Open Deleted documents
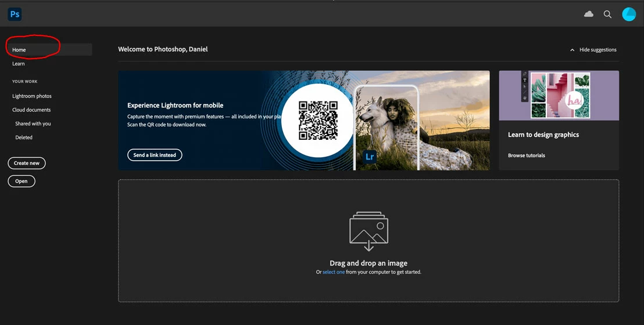 click(23, 138)
